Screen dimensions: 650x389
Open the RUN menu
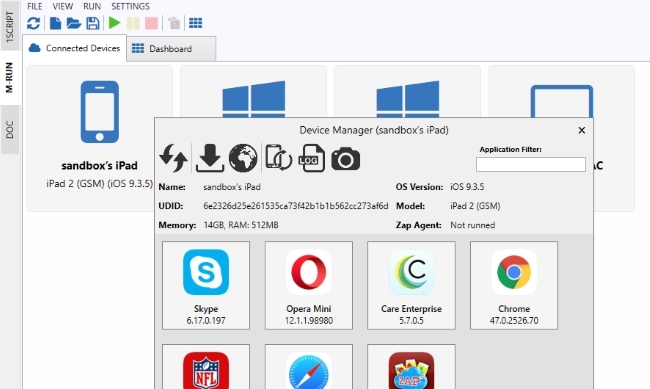coord(92,6)
